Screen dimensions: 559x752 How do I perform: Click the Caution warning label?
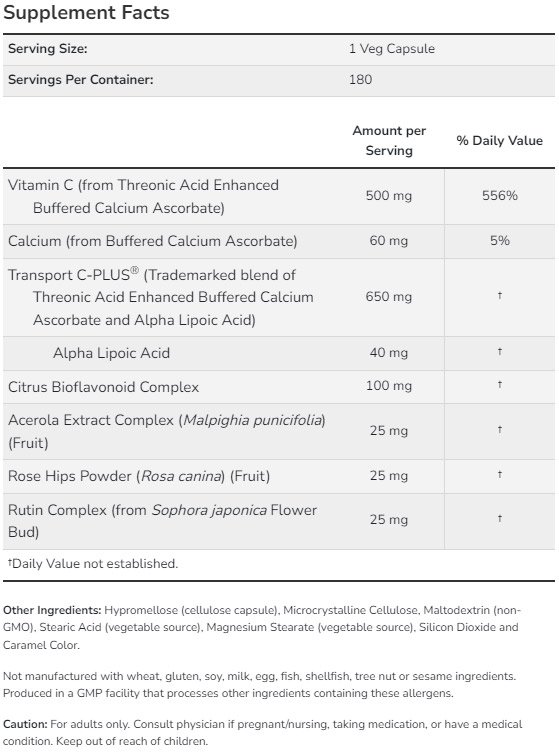tap(25, 724)
